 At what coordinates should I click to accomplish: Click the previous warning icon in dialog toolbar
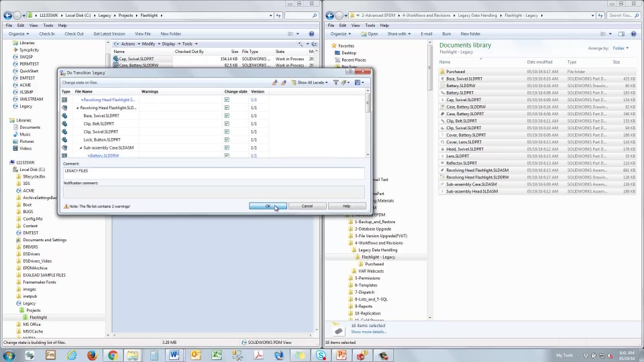283,82
